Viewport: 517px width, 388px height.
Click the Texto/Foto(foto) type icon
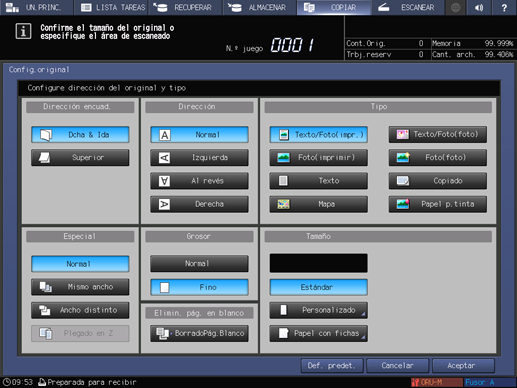point(403,134)
